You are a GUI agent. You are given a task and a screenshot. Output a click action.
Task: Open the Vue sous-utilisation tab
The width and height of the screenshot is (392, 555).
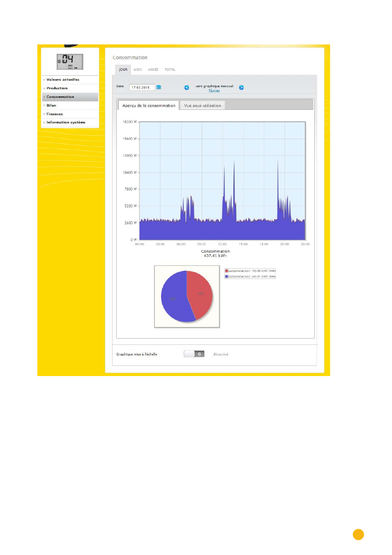(203, 106)
